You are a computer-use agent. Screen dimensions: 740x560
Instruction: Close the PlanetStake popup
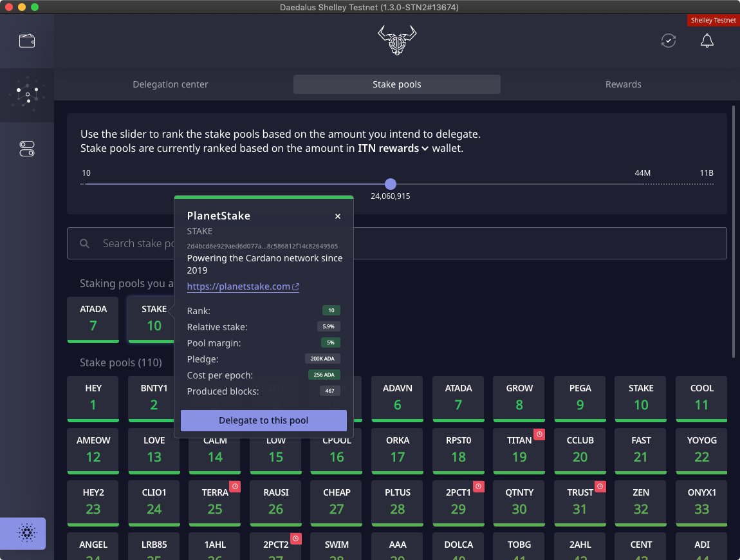pyautogui.click(x=338, y=216)
